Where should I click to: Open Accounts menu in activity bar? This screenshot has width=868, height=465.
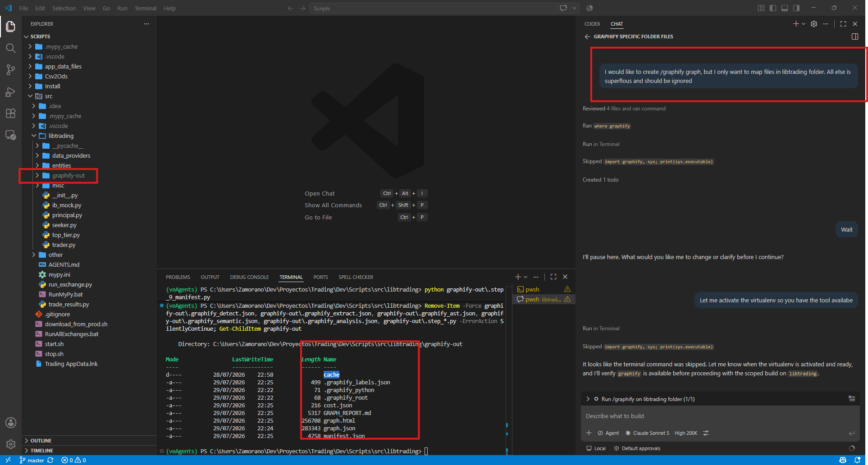(11, 423)
